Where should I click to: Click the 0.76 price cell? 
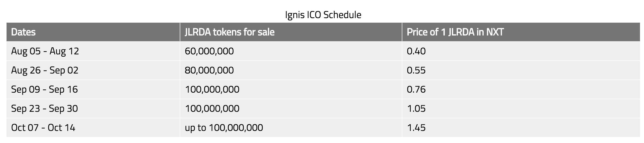click(416, 89)
